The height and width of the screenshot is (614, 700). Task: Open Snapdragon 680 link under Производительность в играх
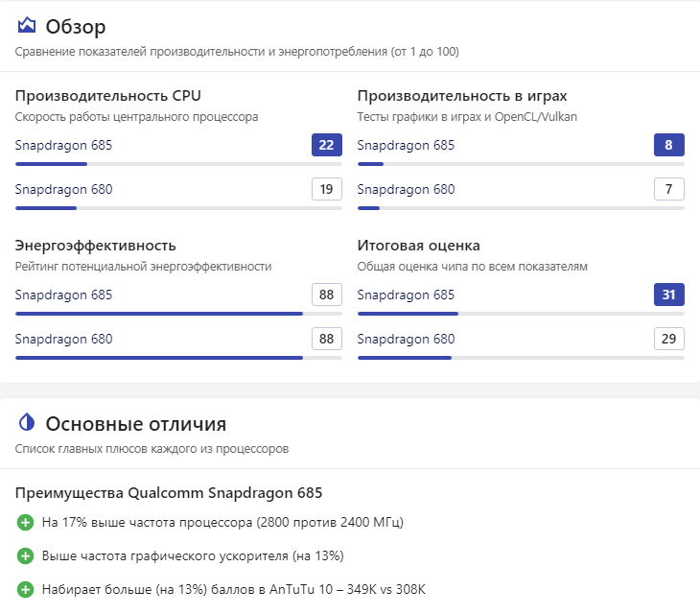point(407,189)
